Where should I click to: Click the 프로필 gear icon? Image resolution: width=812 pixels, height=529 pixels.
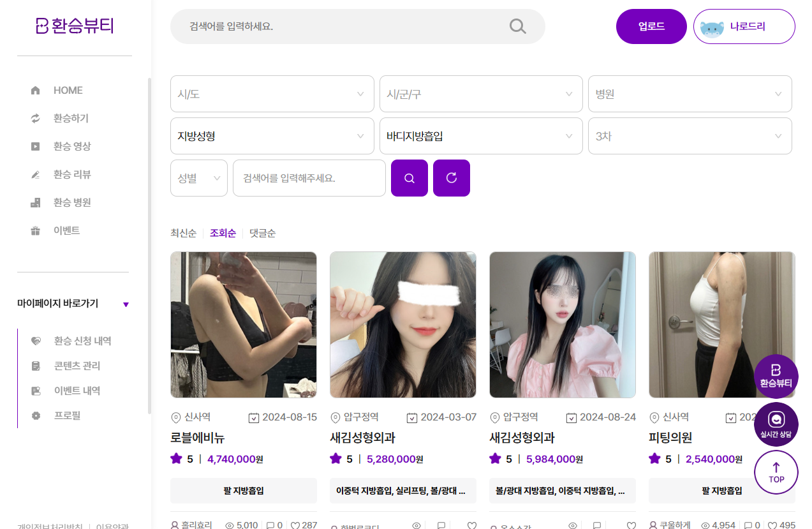36,416
